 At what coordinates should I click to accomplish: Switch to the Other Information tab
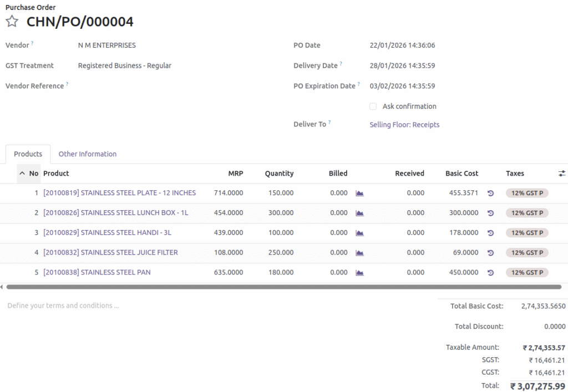[x=88, y=154]
